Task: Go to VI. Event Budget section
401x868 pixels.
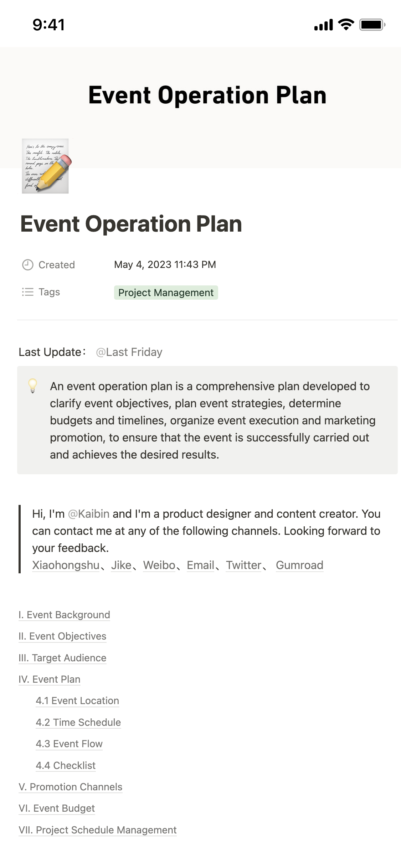Action: (x=57, y=808)
